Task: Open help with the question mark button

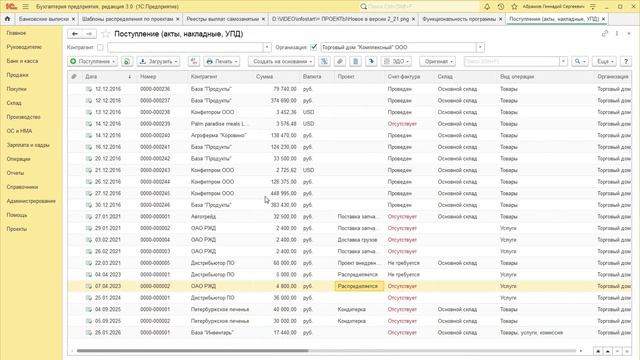Action: point(626,61)
